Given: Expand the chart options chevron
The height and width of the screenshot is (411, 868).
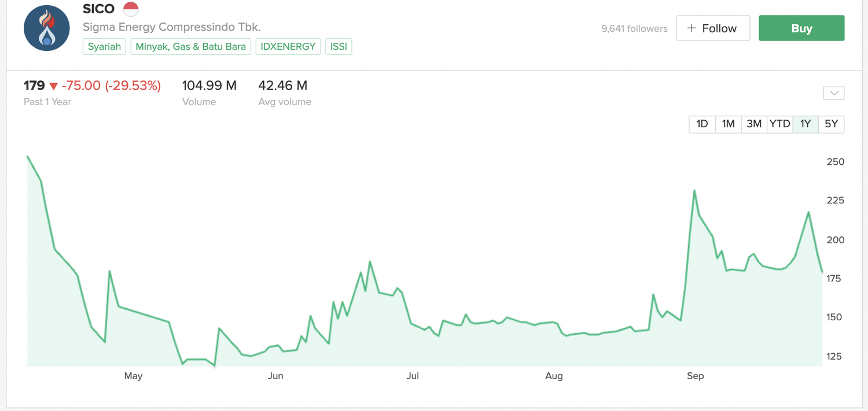Looking at the screenshot, I should point(833,92).
